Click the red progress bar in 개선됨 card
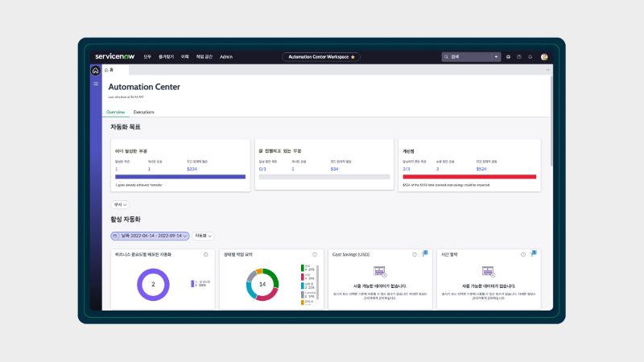 (x=469, y=176)
